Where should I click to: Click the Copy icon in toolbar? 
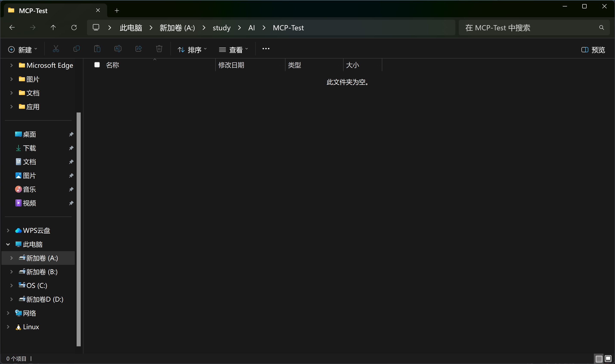(x=77, y=49)
